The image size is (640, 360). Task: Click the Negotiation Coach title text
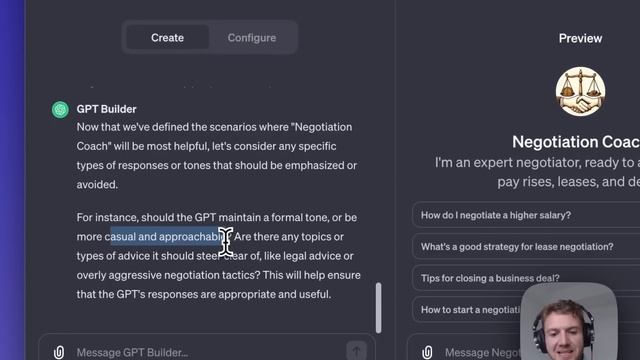[576, 142]
